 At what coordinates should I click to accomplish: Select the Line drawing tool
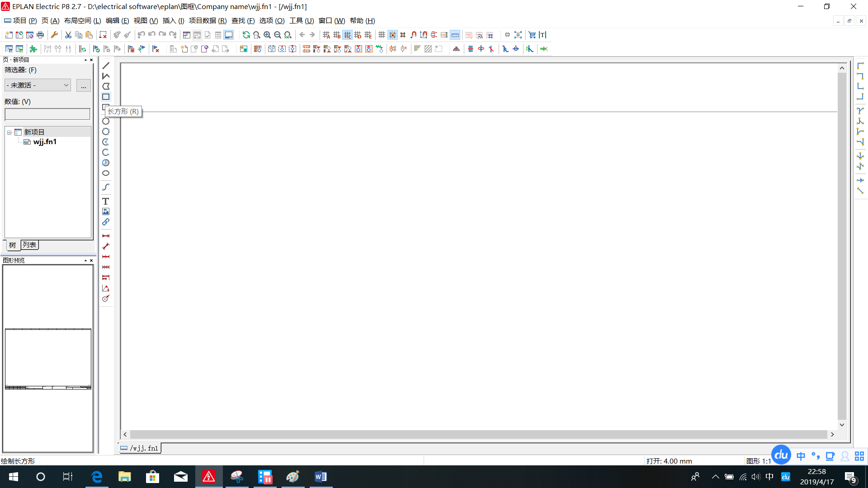[106, 66]
